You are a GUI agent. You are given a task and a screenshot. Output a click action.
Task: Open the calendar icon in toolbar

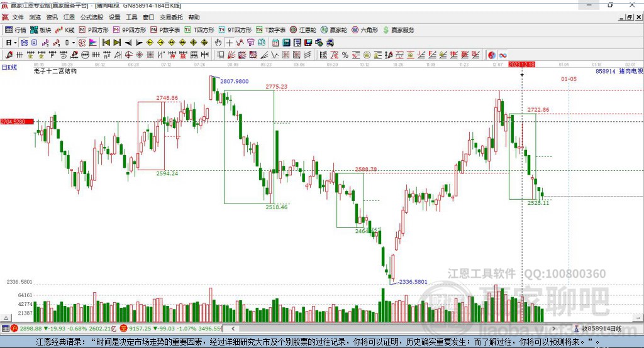click(x=275, y=43)
